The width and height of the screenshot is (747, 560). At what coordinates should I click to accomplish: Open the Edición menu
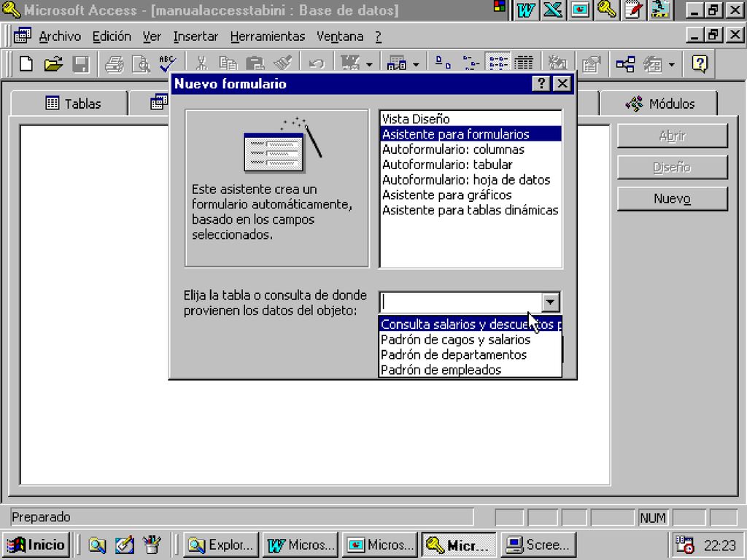coord(112,36)
